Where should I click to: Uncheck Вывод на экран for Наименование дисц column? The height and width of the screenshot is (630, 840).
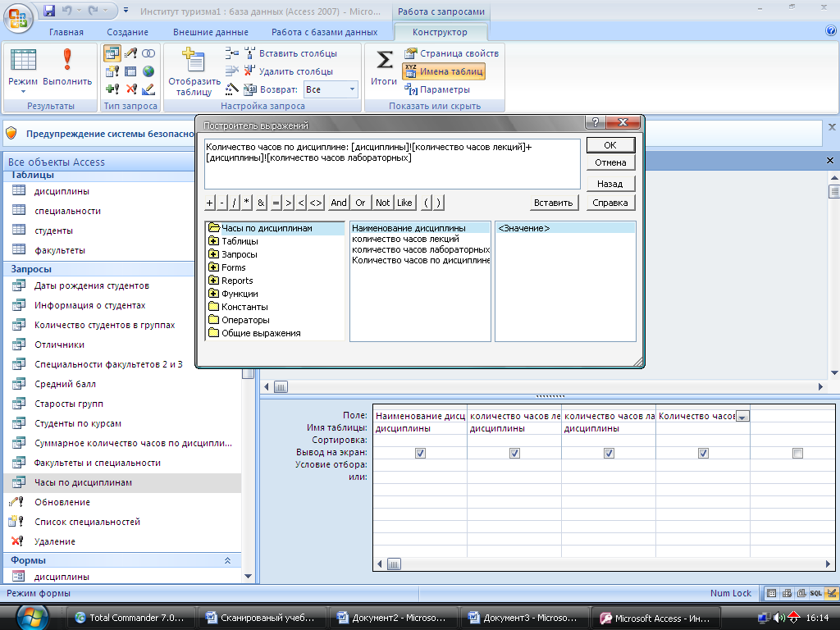pos(421,453)
